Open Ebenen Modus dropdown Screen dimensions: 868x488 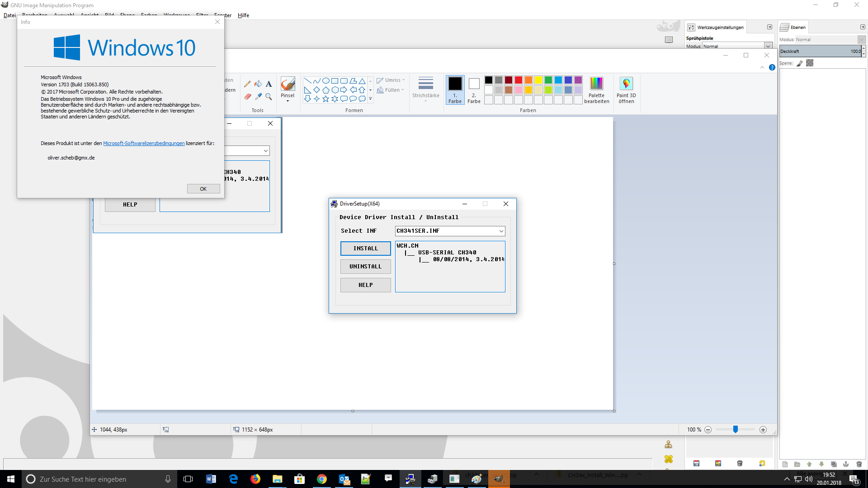(830, 40)
